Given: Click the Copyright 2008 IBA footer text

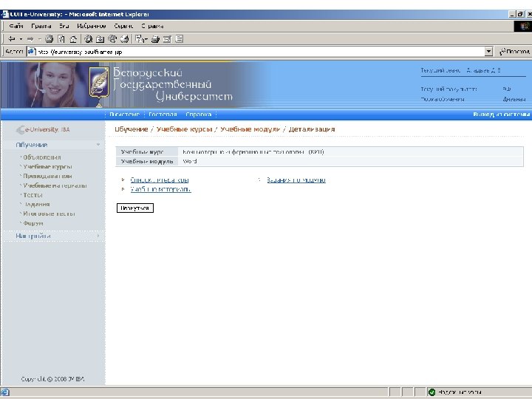Looking at the screenshot, I should pos(53,379).
